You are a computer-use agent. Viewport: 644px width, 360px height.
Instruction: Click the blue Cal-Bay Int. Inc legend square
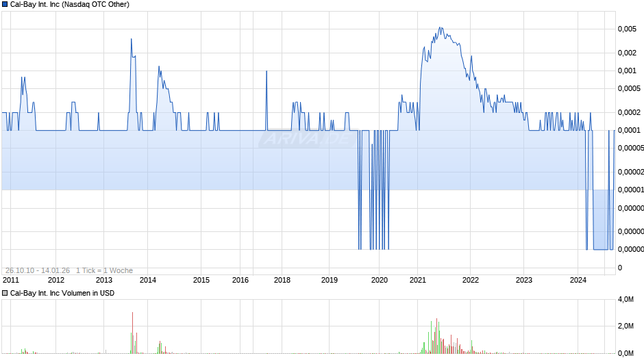tap(5, 5)
